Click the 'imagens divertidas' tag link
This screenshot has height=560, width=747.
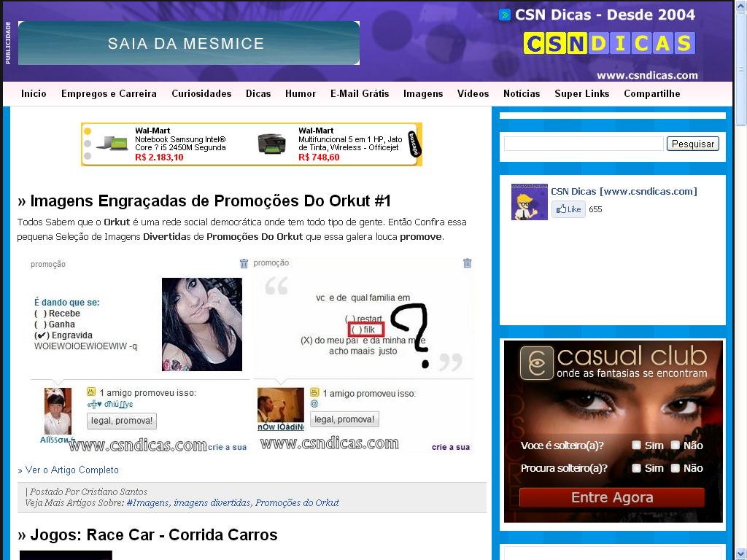pos(212,503)
